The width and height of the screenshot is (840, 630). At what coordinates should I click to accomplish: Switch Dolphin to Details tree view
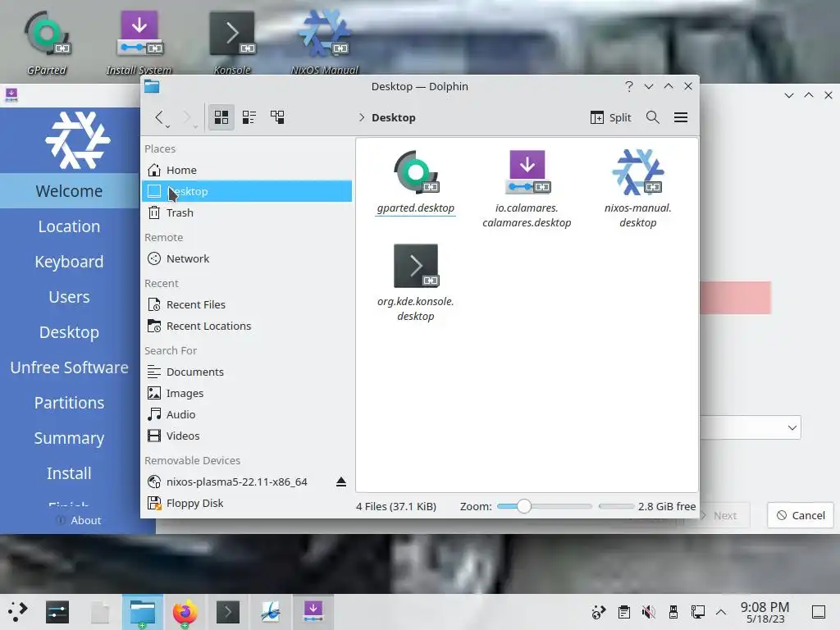[277, 117]
